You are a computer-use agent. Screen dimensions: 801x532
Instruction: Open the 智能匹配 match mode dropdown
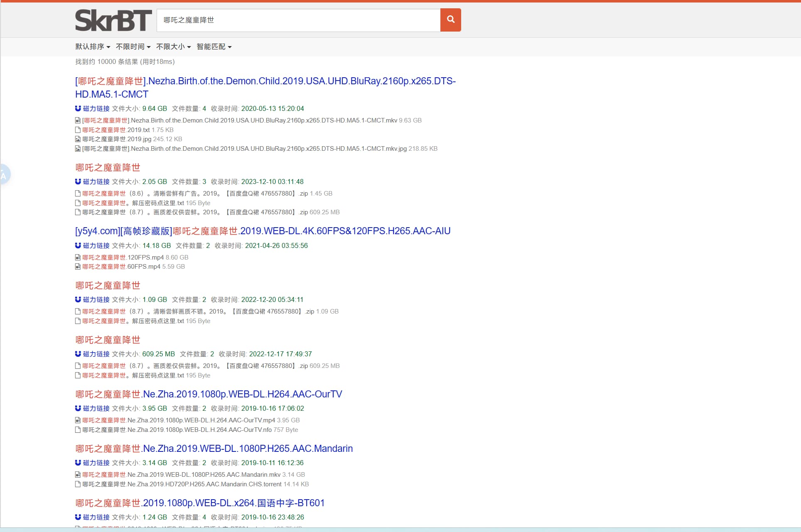tap(214, 47)
